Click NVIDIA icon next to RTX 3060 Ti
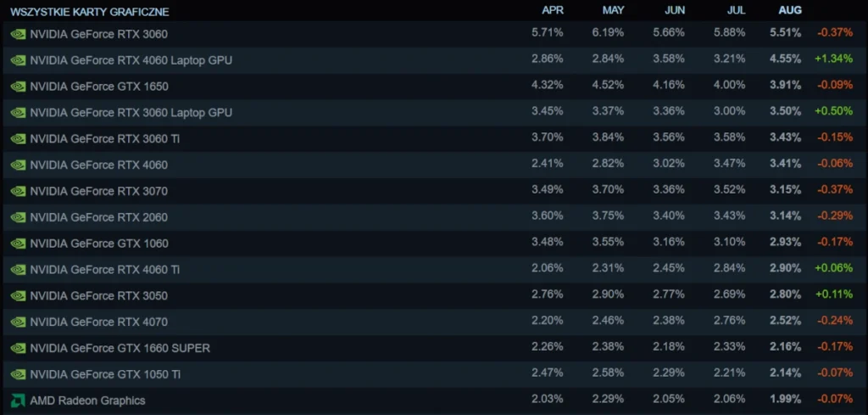Image resolution: width=868 pixels, height=415 pixels. (18, 138)
